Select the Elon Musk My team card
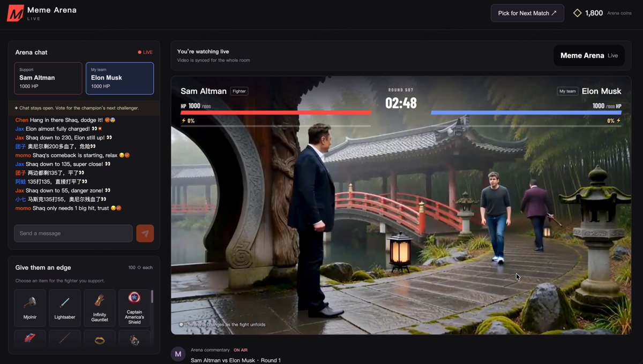Screen dimensions: 643x364 tap(119, 78)
